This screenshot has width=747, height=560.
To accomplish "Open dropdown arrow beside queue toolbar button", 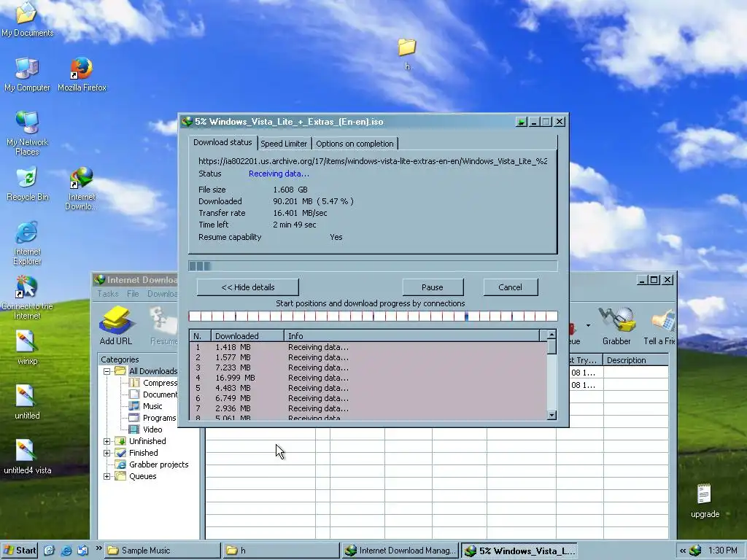I will coord(589,326).
